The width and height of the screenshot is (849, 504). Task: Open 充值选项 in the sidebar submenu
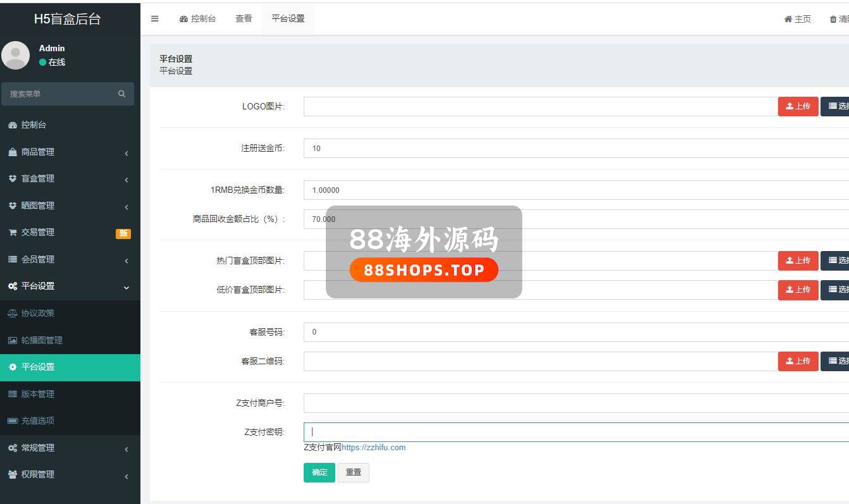tap(38, 421)
